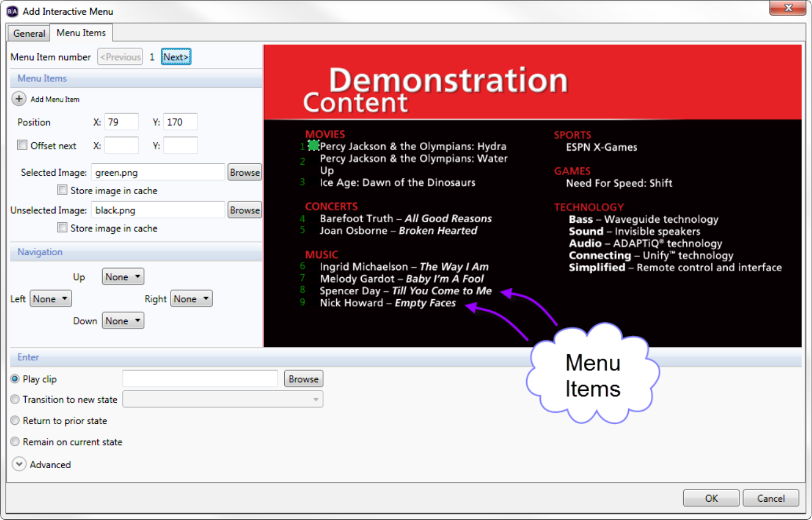Check Store image in cache for Unselected Image
The image size is (812, 520).
(62, 228)
